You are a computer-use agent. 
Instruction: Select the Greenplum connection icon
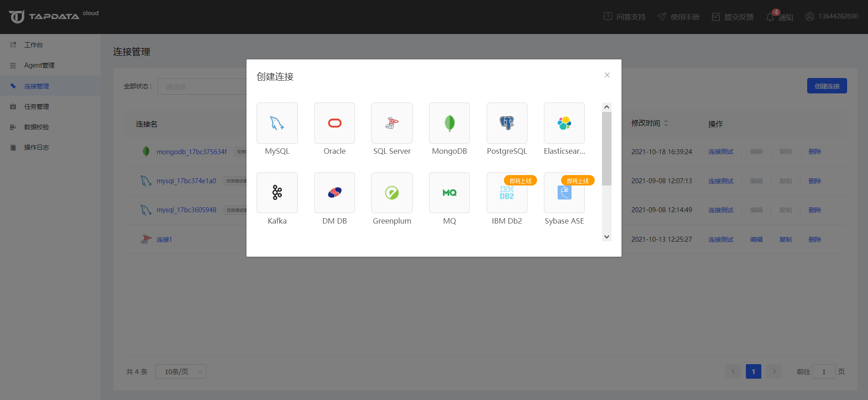(x=392, y=193)
